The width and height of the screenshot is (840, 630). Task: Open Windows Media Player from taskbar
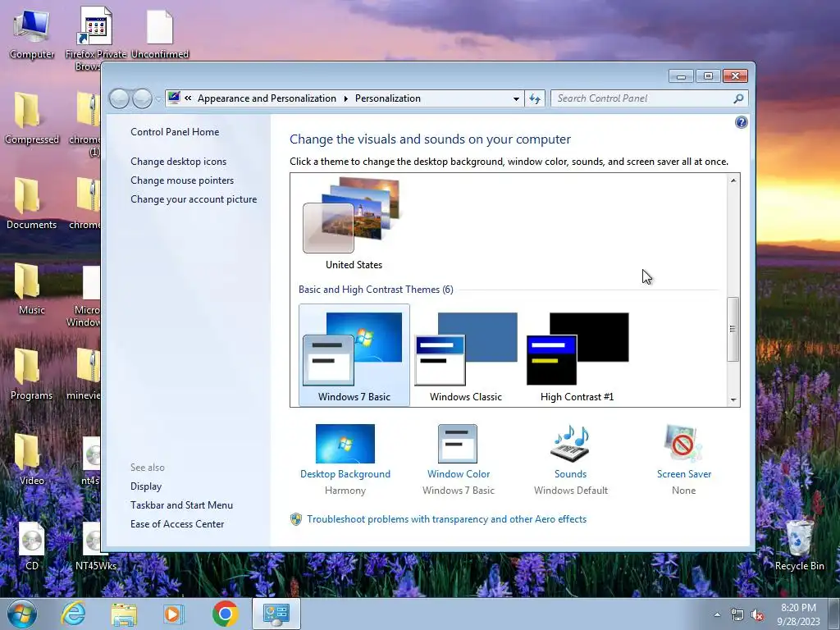point(173,614)
